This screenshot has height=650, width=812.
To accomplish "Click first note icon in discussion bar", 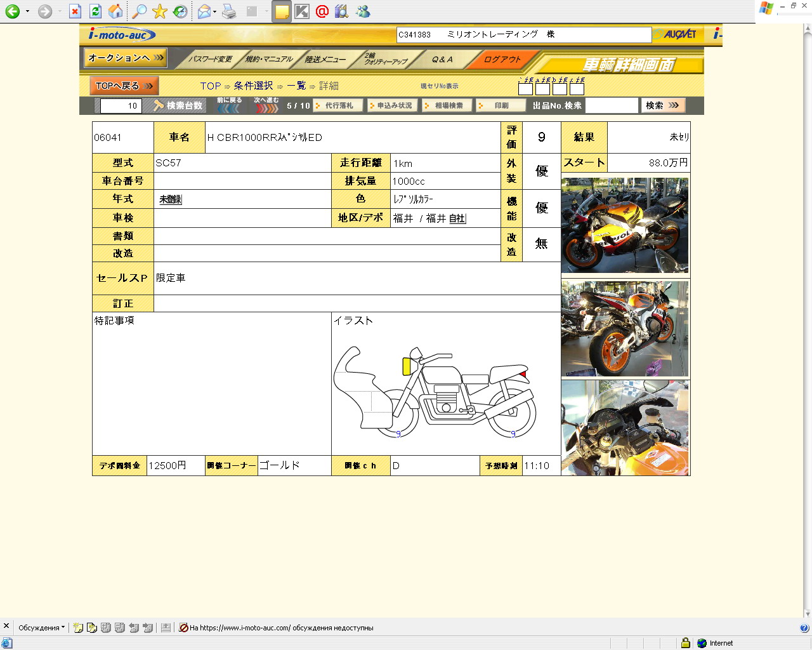I will 78,628.
